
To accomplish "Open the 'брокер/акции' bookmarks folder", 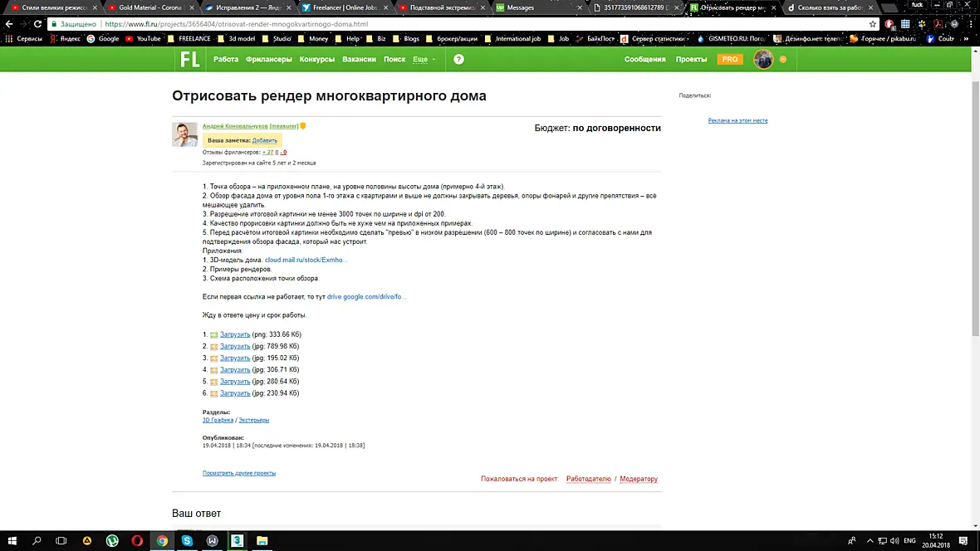I will 451,39.
